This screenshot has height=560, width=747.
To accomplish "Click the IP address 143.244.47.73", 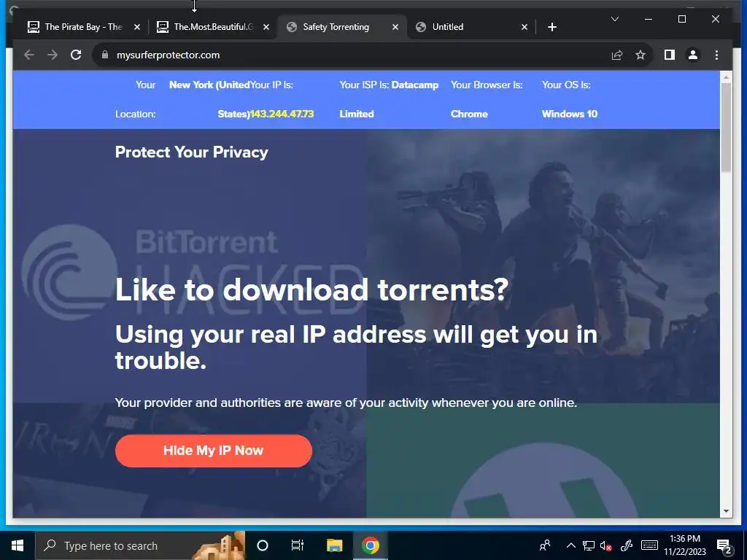I will [x=282, y=114].
